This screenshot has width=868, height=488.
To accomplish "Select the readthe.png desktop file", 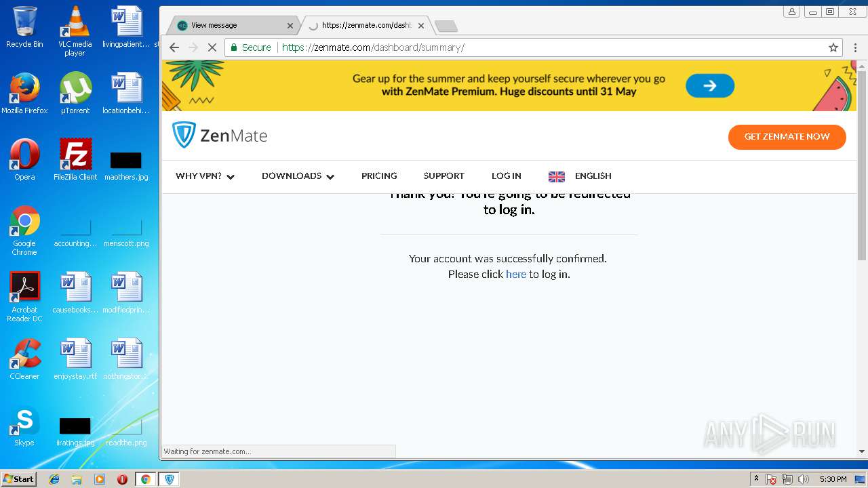I will click(x=126, y=432).
